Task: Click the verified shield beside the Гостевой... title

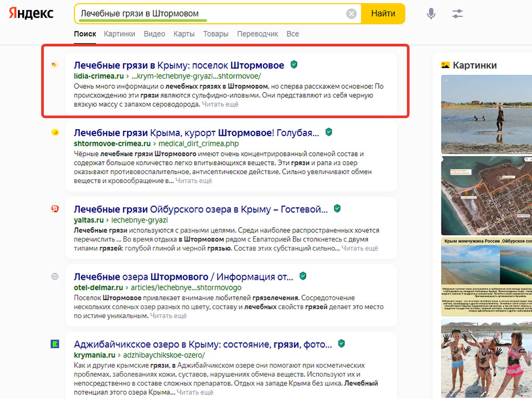Action: point(337,209)
